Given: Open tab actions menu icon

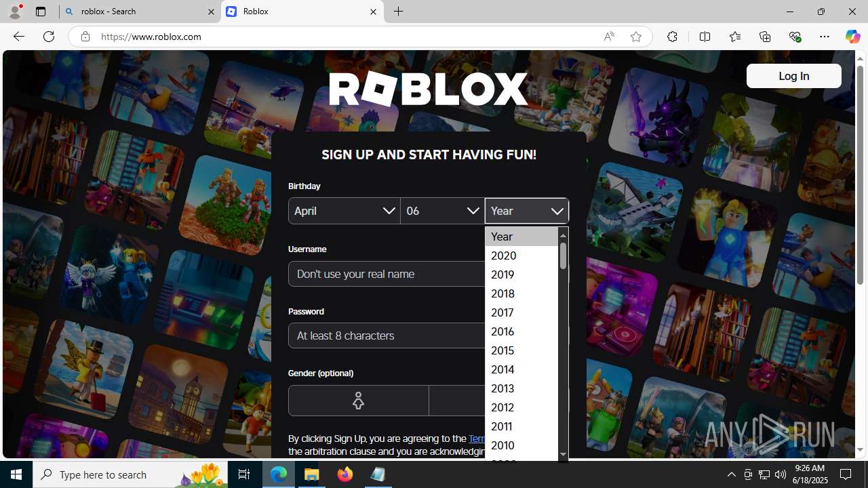Looking at the screenshot, I should click(x=41, y=12).
